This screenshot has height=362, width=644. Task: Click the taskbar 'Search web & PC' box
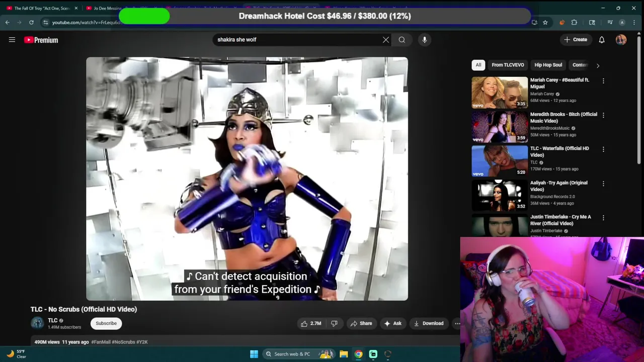tap(299, 354)
